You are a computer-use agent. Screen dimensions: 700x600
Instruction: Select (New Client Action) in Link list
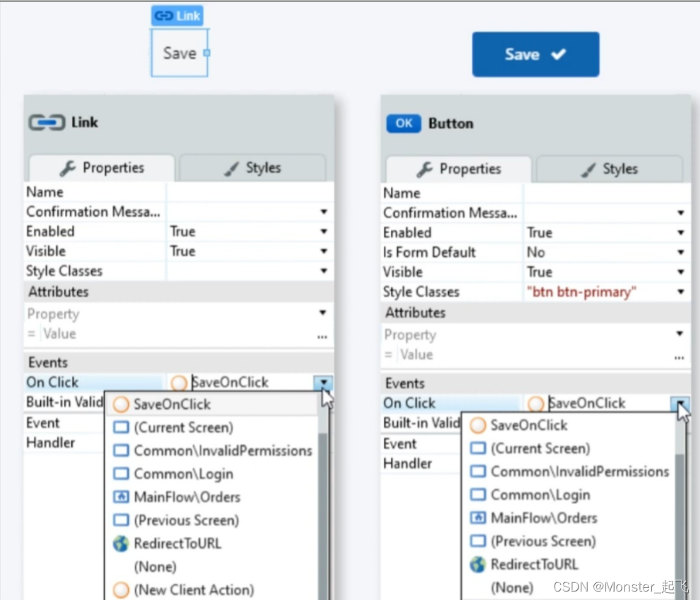coord(212,589)
